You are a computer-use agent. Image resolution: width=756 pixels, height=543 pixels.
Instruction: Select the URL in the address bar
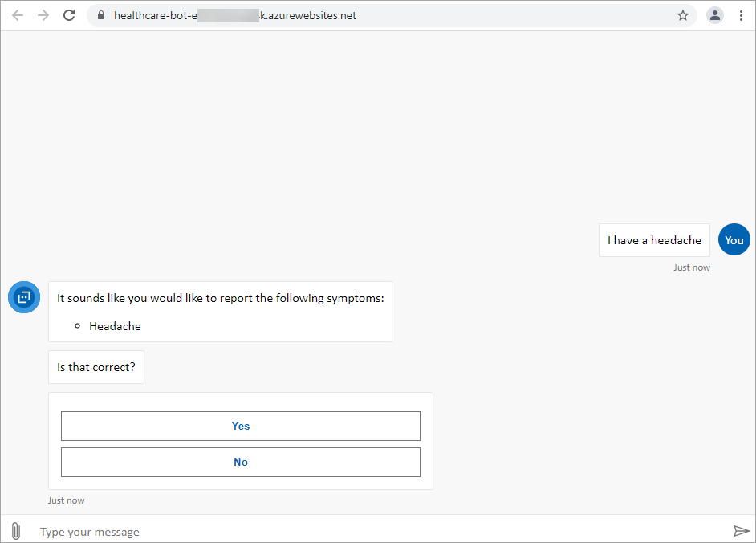point(241,14)
